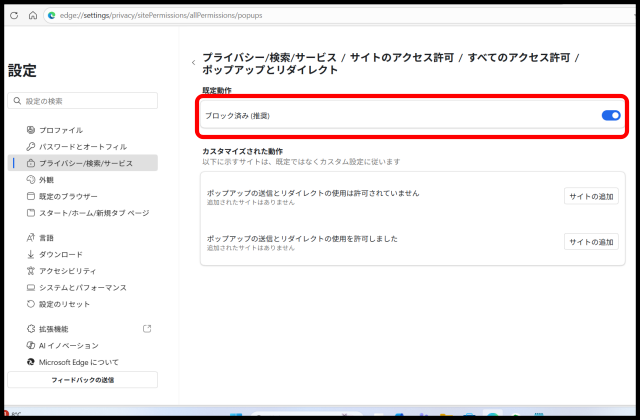Image resolution: width=640 pixels, height=420 pixels.
Task: Click the accessibility icon beside アクセシビリティ
Action: coord(31,271)
